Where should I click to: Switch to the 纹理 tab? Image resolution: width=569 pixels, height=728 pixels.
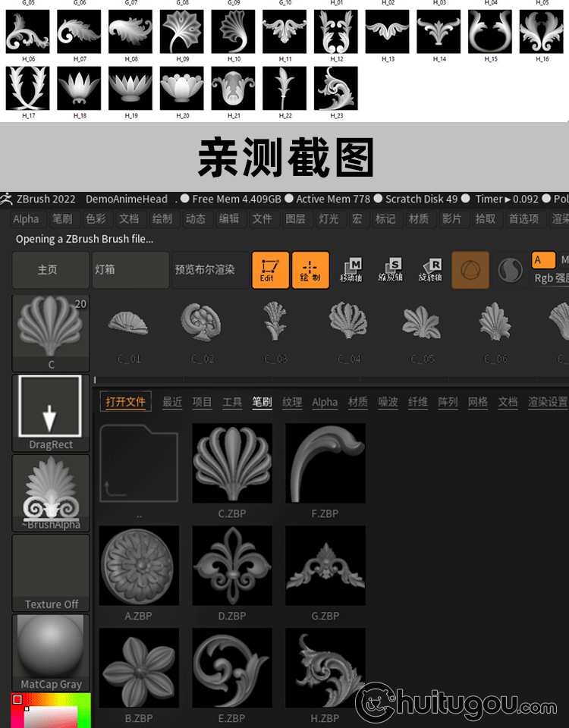click(x=292, y=402)
